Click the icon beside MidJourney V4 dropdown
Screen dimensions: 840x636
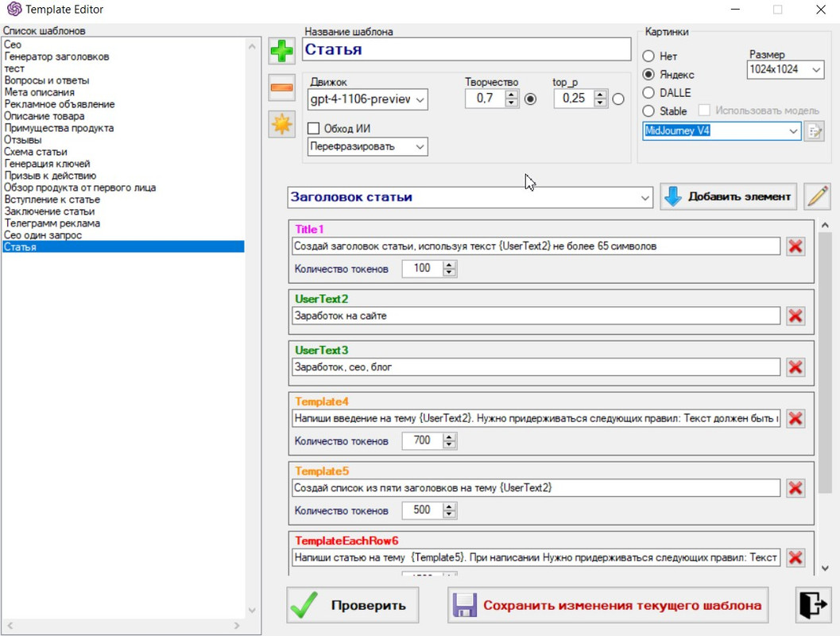pyautogui.click(x=814, y=132)
